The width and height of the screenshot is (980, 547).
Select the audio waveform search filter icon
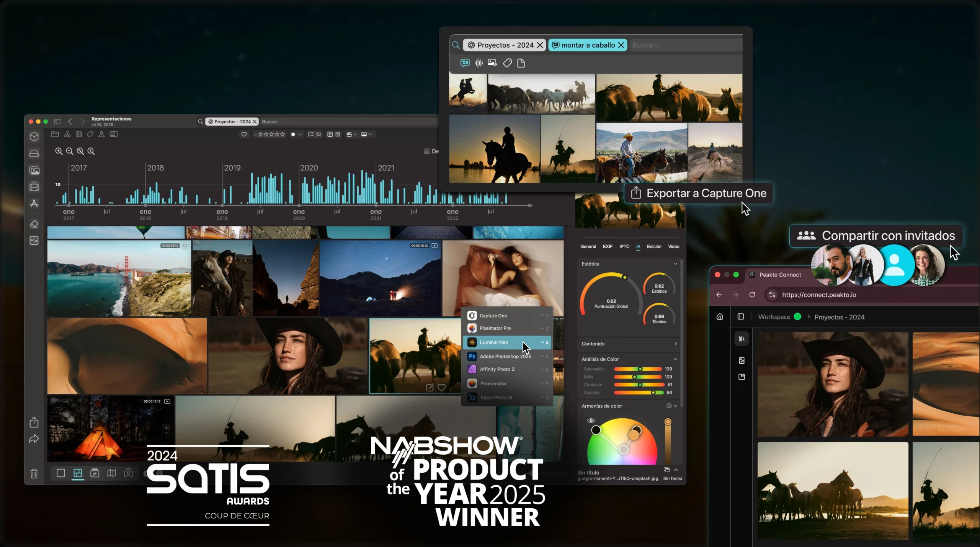[x=478, y=63]
